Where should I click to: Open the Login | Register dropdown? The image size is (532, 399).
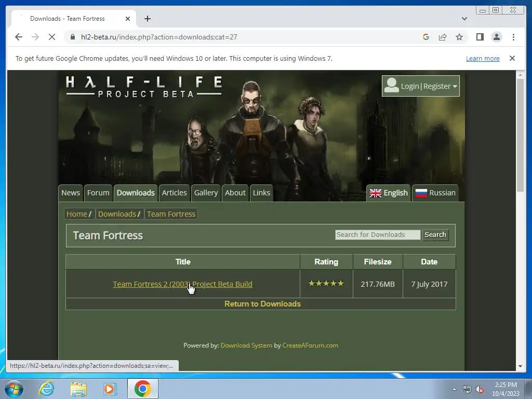point(421,86)
